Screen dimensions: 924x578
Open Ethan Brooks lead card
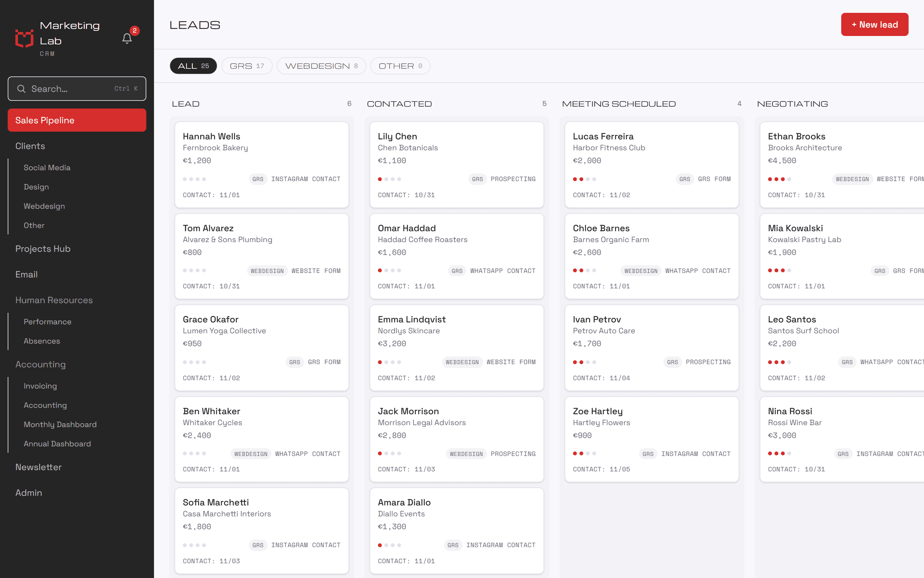842,165
